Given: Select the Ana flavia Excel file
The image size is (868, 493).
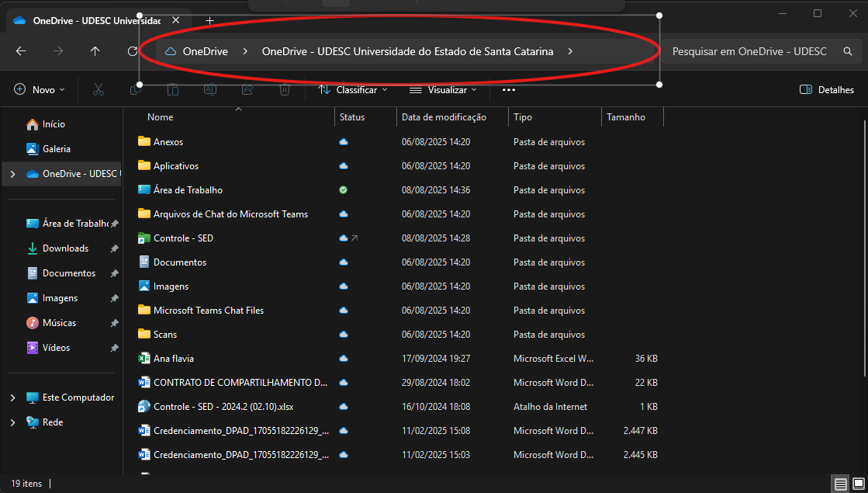Looking at the screenshot, I should click(x=174, y=359).
